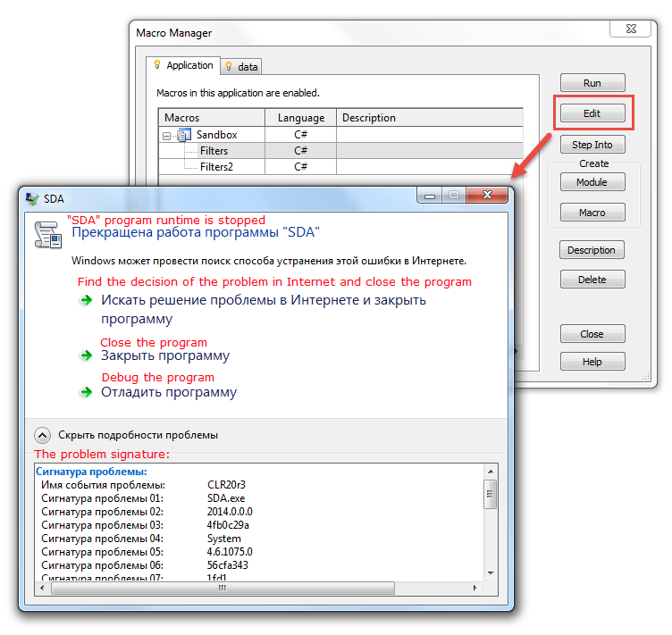The image size is (672, 635).
Task: Click the SDA application icon in title bar
Action: tap(31, 199)
